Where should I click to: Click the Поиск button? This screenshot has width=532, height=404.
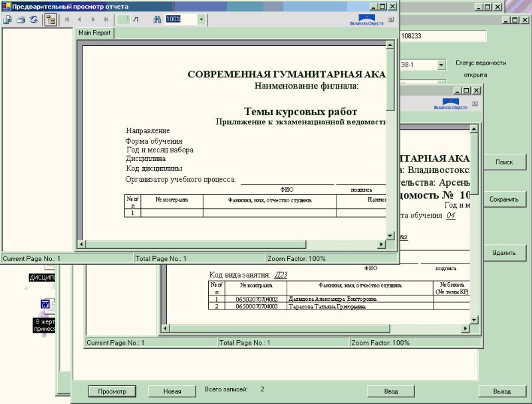504,162
